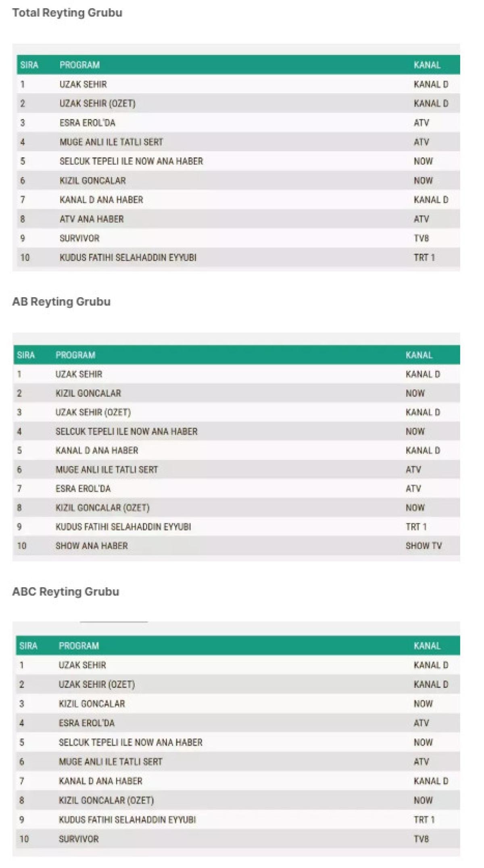Click UZAK SEHIR in the Total table, row 1
Image resolution: width=484 pixels, height=868 pixels.
pos(83,84)
